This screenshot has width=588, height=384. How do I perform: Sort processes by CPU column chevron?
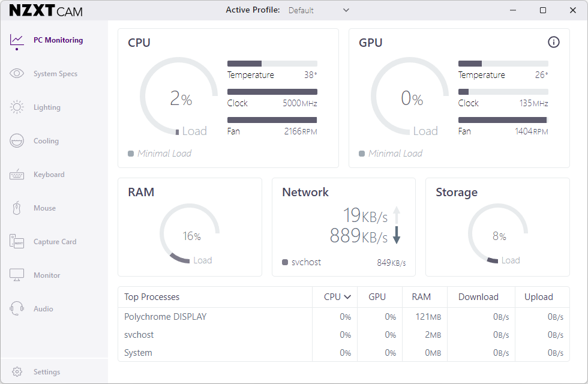coord(347,297)
